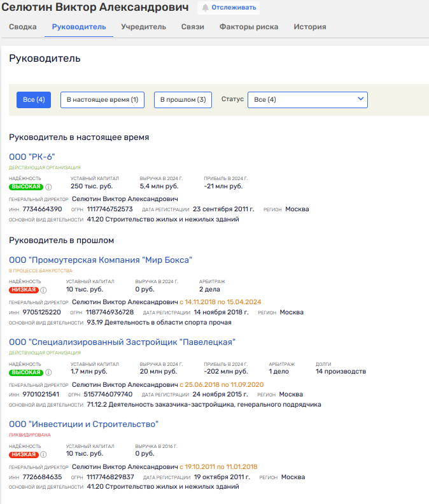Open the Учредитель tab
Viewport: 429px width, 504px height.
(143, 27)
